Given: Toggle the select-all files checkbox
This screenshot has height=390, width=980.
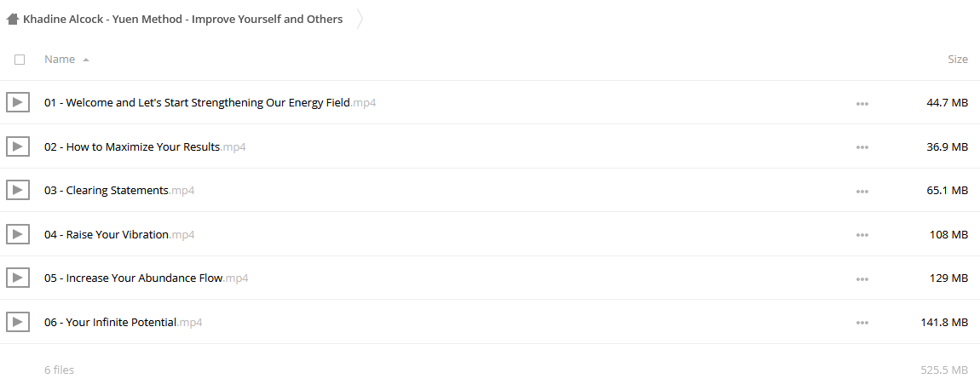Looking at the screenshot, I should point(20,60).
